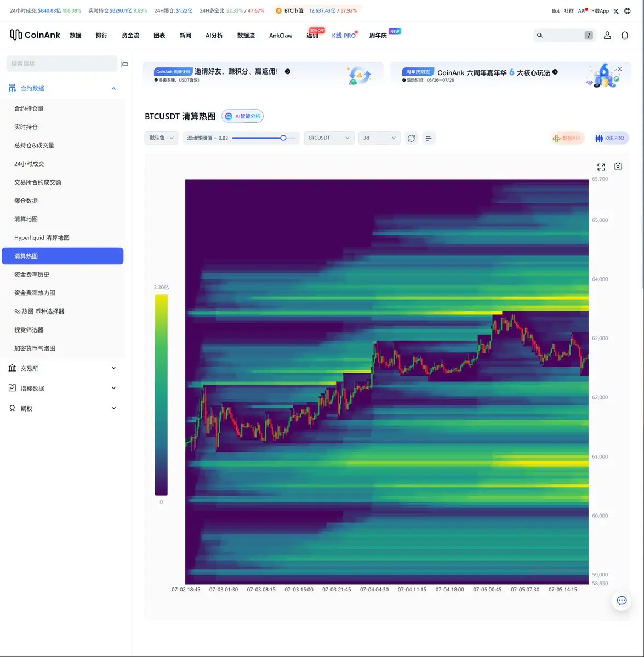Expand the 期权 sidebar section
This screenshot has width=644, height=657.
point(63,408)
